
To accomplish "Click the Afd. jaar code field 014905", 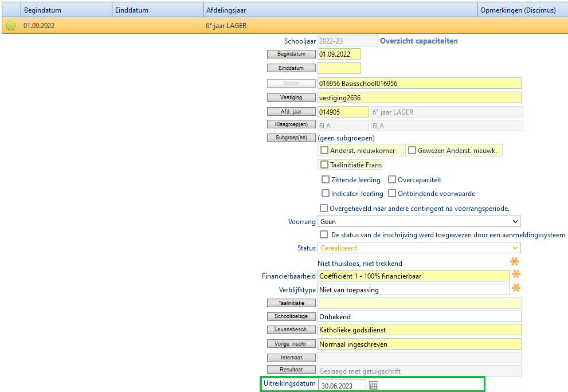I will (x=343, y=112).
